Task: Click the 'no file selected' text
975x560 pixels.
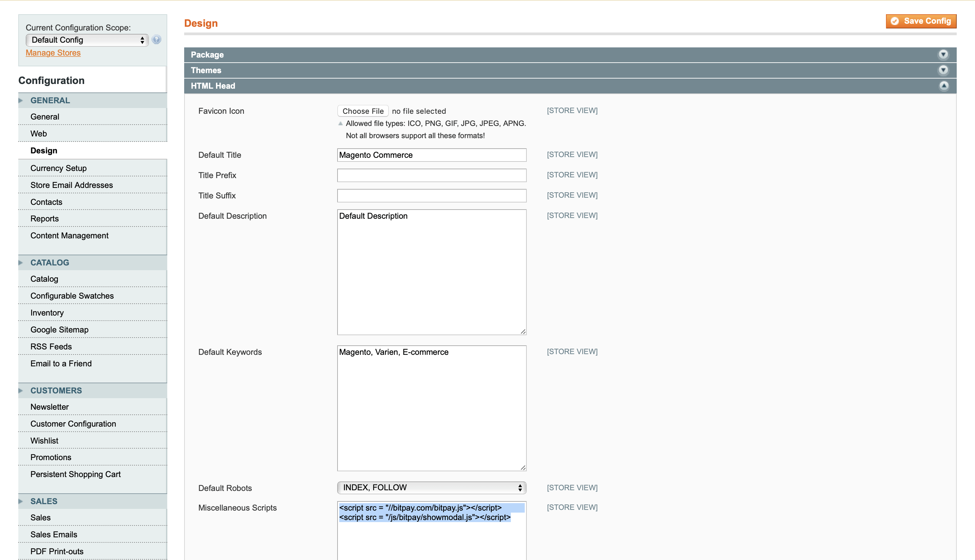Action: 419,111
